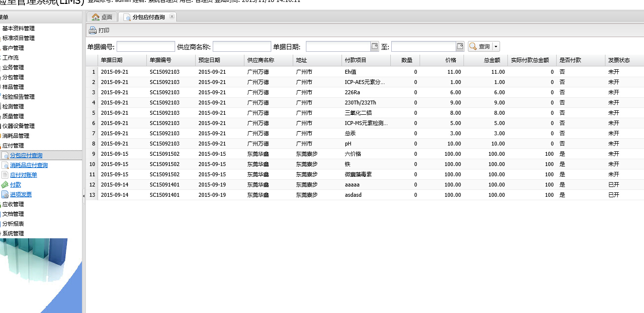Screen dimensions: 644x313
Task: Select the 分包应付查询 tab
Action: pyautogui.click(x=148, y=17)
